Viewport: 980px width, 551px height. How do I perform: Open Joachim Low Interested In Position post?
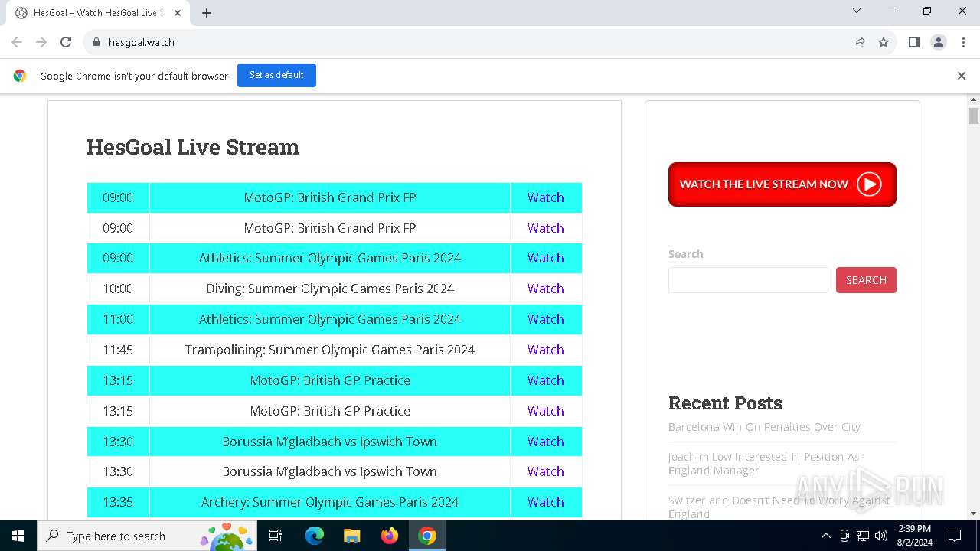coord(764,464)
